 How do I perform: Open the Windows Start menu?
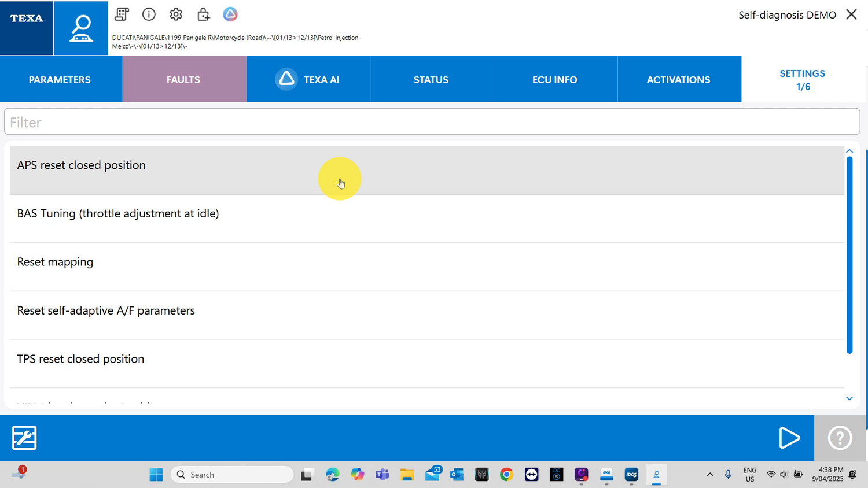tap(156, 475)
